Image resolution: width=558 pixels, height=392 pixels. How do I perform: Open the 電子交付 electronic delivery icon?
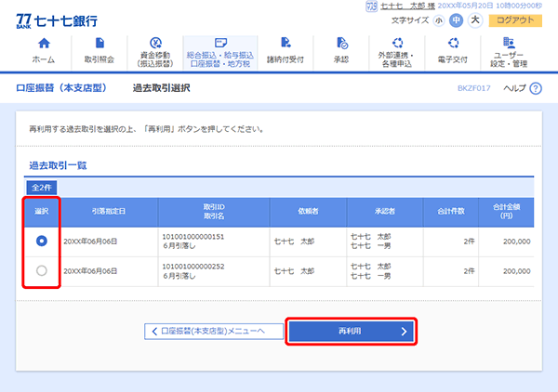click(x=453, y=44)
